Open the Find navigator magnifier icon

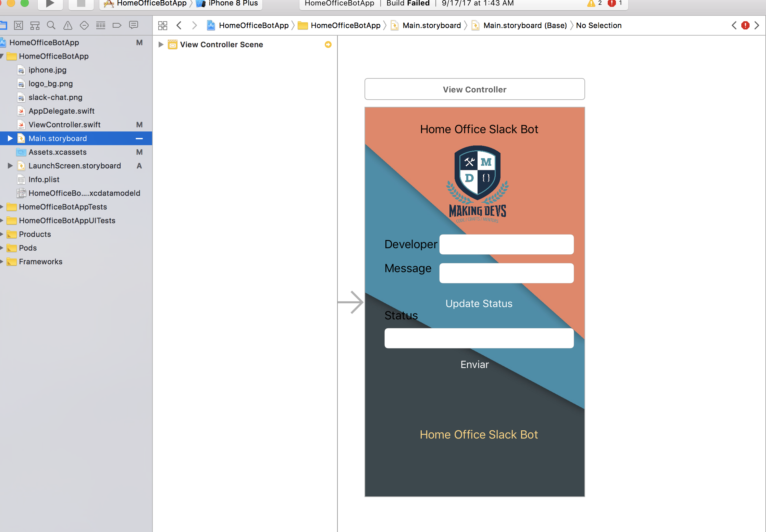pyautogui.click(x=51, y=25)
